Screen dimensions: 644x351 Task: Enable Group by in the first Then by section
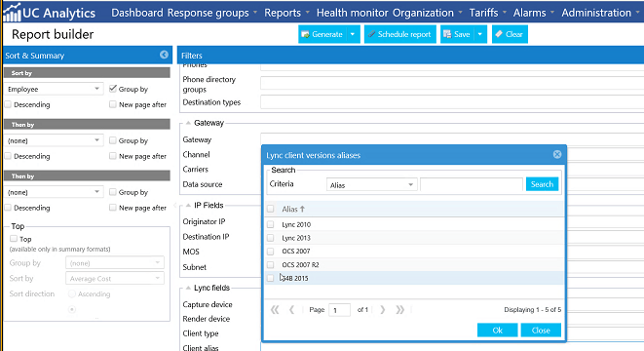[x=113, y=140]
